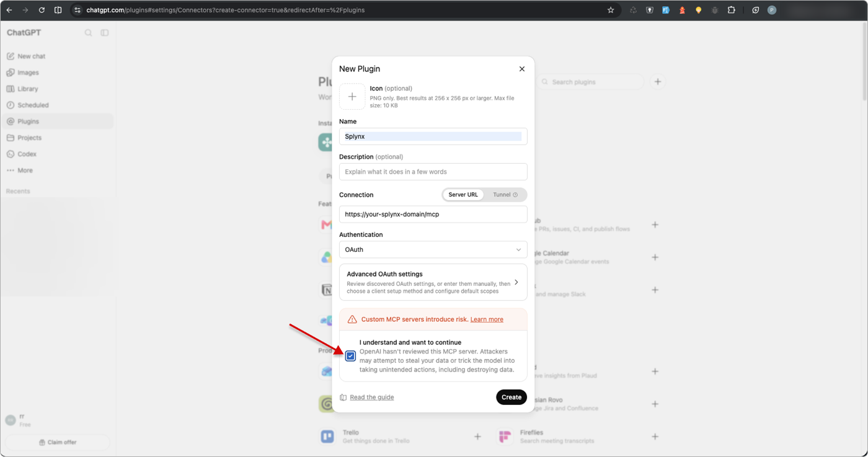Image resolution: width=868 pixels, height=457 pixels.
Task: Click the address bar URL
Action: click(226, 10)
